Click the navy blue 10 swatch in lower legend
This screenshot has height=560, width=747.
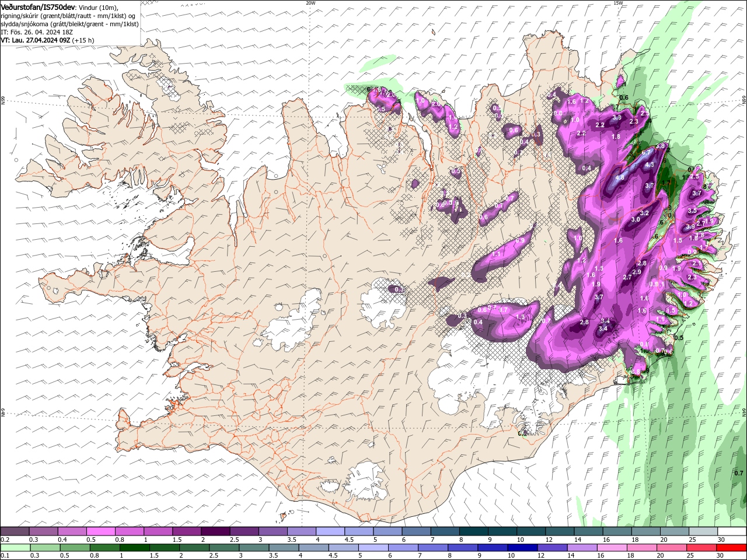(522, 548)
